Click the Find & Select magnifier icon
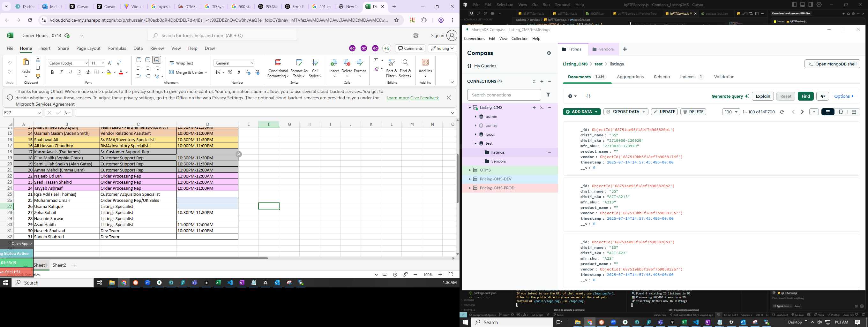The width and height of the screenshot is (868, 327). click(x=405, y=62)
